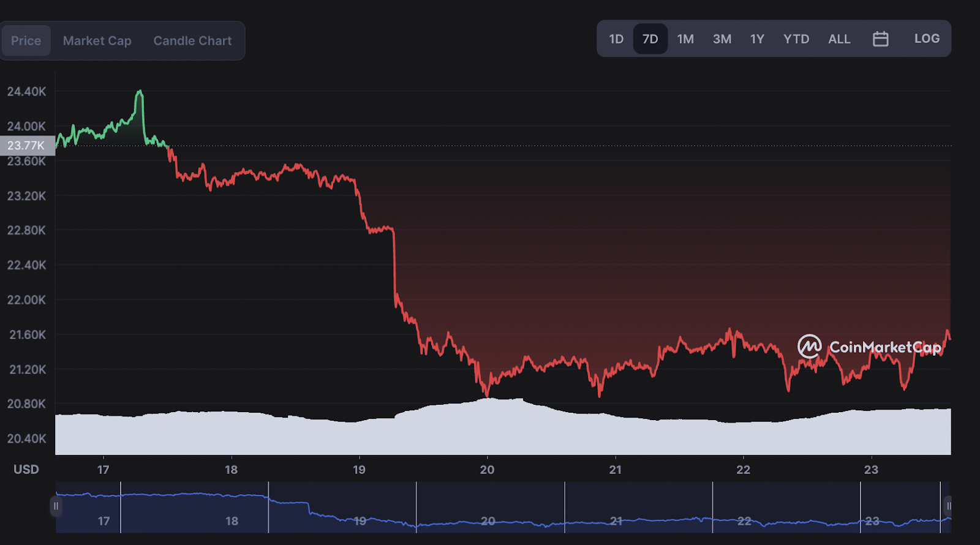Open the calendar date range picker
This screenshot has height=545, width=980.
pos(880,39)
